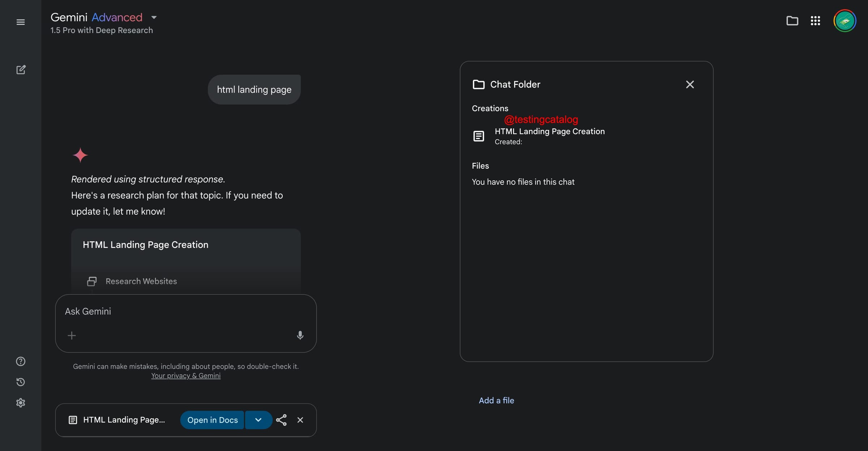Start a new chat with the pencil icon

[x=21, y=69]
